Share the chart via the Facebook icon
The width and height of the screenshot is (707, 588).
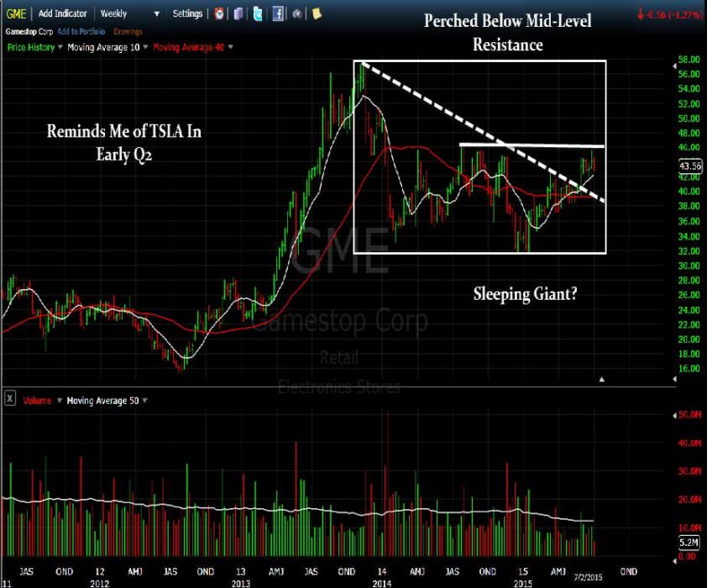click(x=278, y=14)
